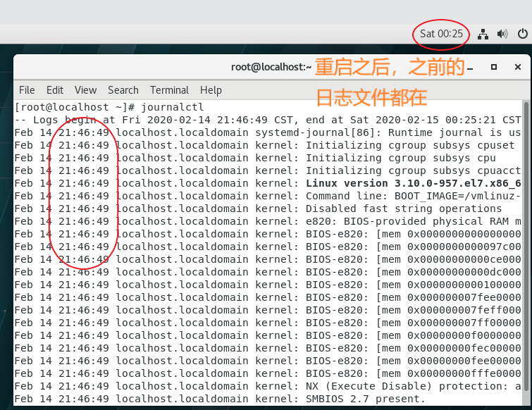The height and width of the screenshot is (410, 532).
Task: Click the BIOS-e820 line with 0x000000007fee0000
Action: pos(268,297)
